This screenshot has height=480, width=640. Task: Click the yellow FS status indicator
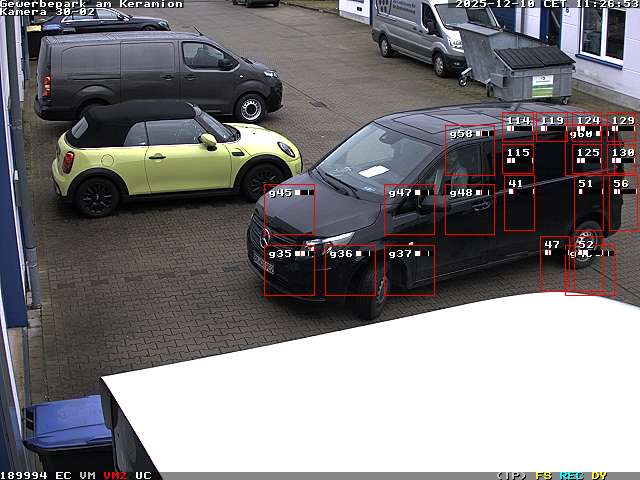tap(544, 475)
